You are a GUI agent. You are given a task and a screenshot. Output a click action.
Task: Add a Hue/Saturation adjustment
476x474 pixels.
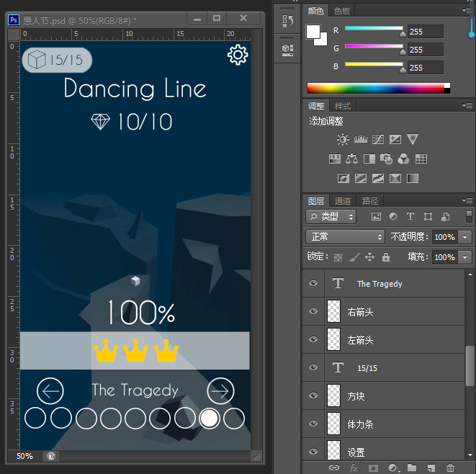pyautogui.click(x=335, y=158)
